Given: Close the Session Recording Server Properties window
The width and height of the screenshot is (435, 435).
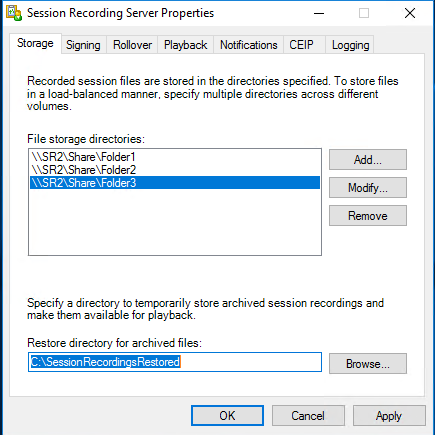Looking at the screenshot, I should point(410,13).
